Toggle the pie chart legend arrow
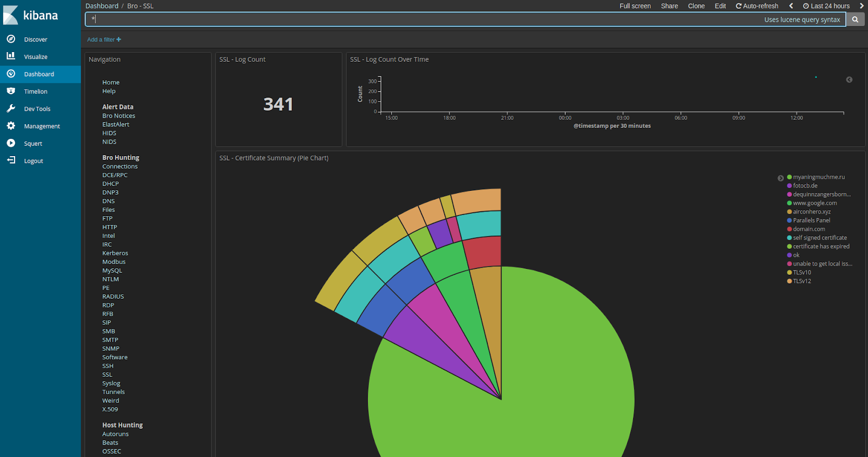This screenshot has width=868, height=457. pos(781,178)
